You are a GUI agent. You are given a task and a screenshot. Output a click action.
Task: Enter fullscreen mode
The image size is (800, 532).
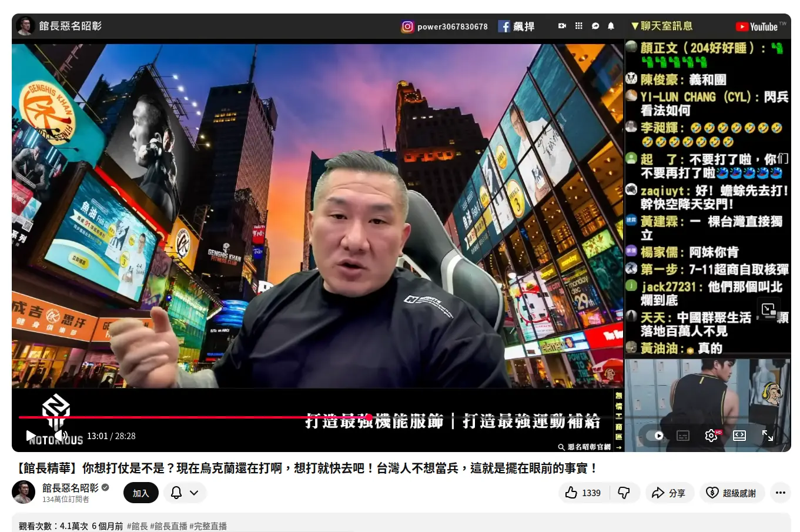tap(768, 436)
